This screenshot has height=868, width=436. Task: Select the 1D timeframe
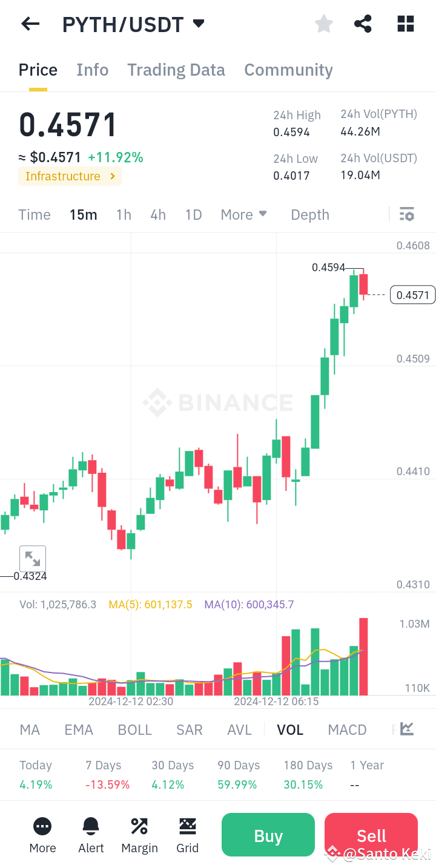(x=193, y=214)
